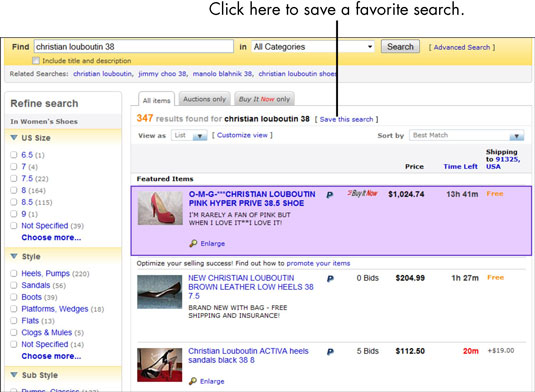
Task: Click into the Find search field
Action: tap(134, 46)
